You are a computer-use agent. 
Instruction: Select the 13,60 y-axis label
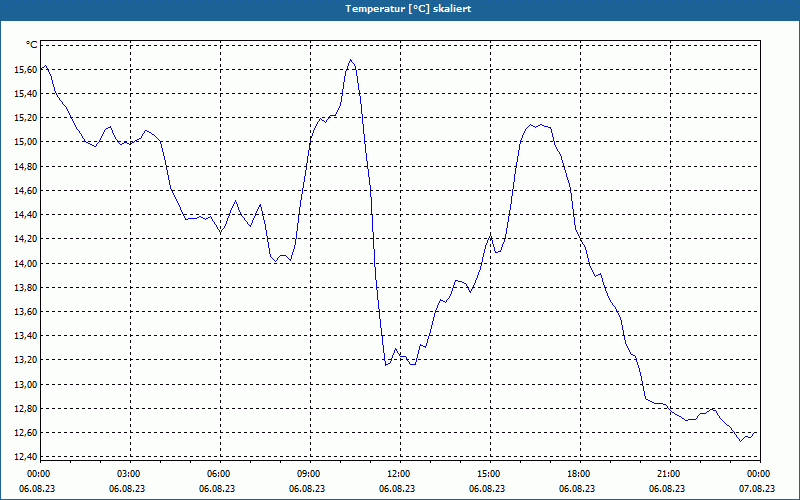pos(26,312)
